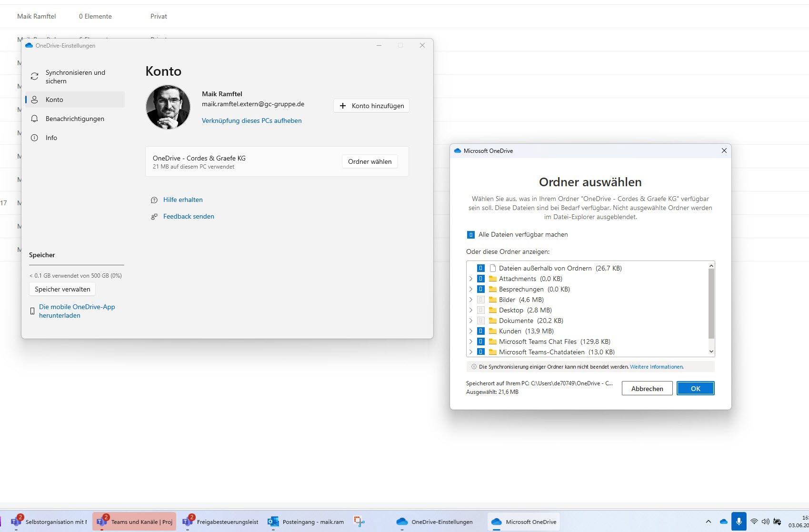Click the folder list scrollbar thumb
Image resolution: width=809 pixels, height=532 pixels.
(x=711, y=303)
